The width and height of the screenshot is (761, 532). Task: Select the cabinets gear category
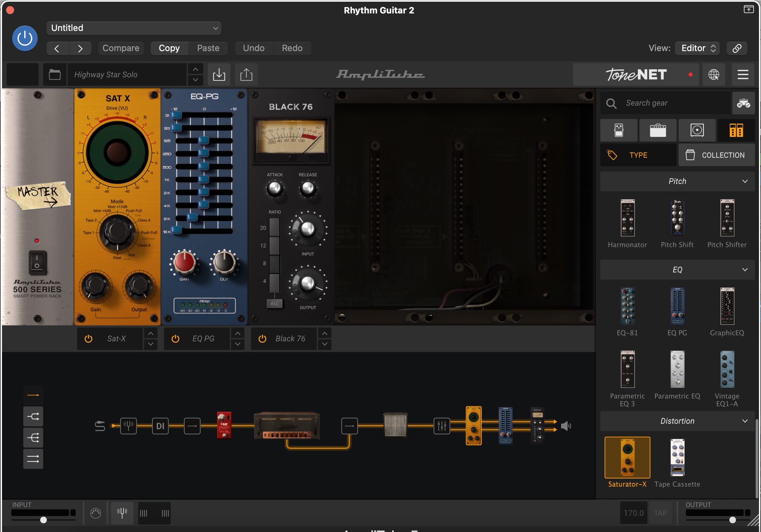697,130
